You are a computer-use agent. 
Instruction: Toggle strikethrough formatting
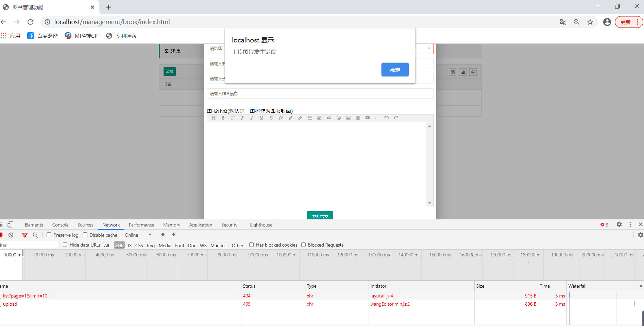[271, 118]
